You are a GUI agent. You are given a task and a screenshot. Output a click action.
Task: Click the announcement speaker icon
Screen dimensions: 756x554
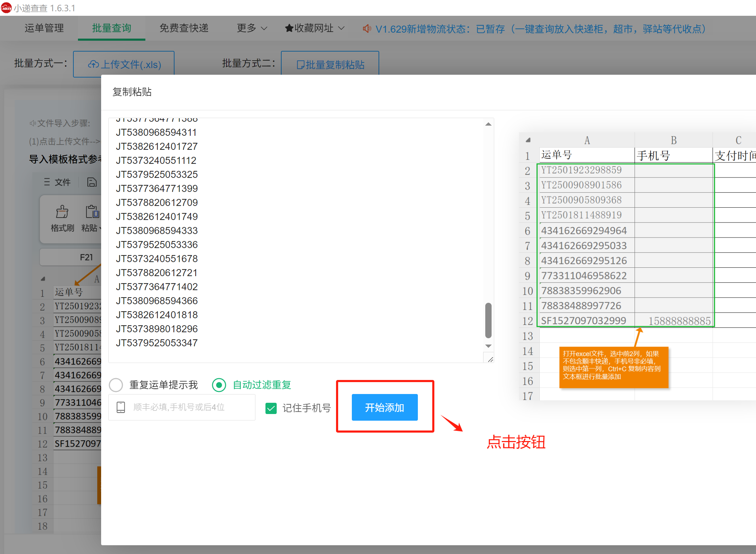(x=366, y=29)
